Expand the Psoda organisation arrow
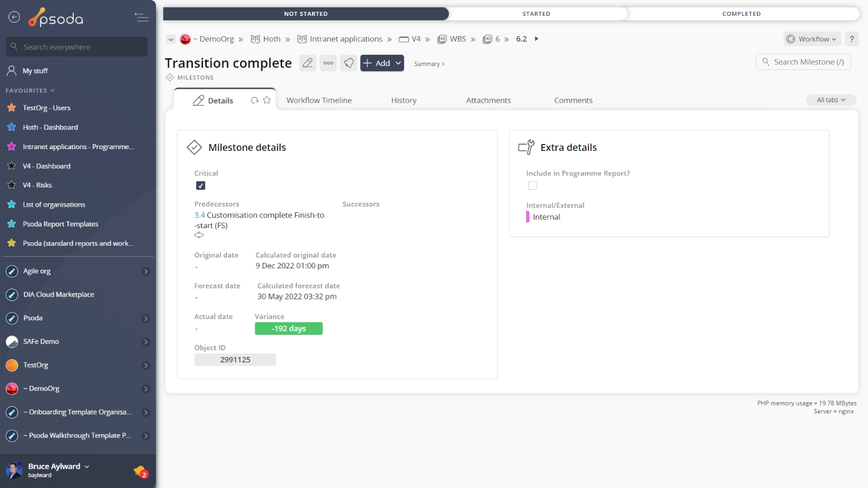 coord(146,319)
